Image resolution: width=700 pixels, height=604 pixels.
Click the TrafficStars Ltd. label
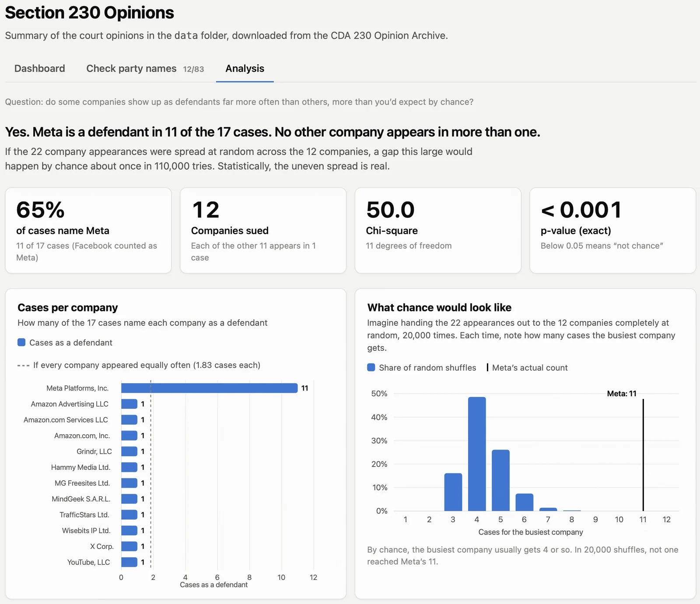pos(84,515)
